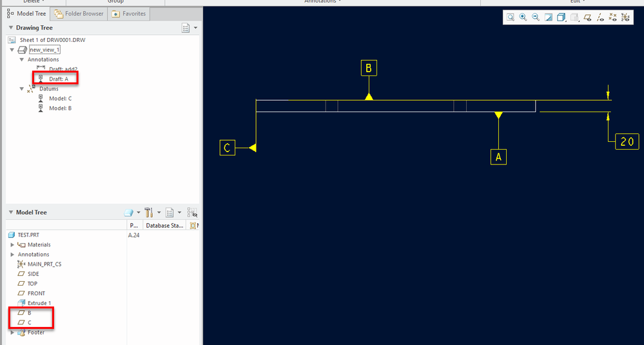Click the Model Tree show filter icon
Screen dimensions: 644x345
[x=192, y=212]
